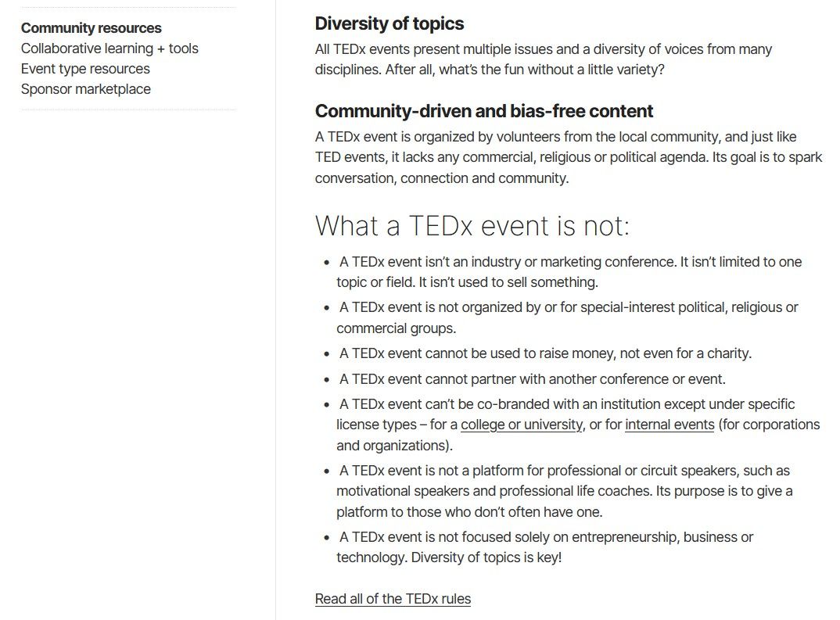Select the bullet about professional circuit speakers
Image resolution: width=840 pixels, height=620 pixels.
(567, 491)
